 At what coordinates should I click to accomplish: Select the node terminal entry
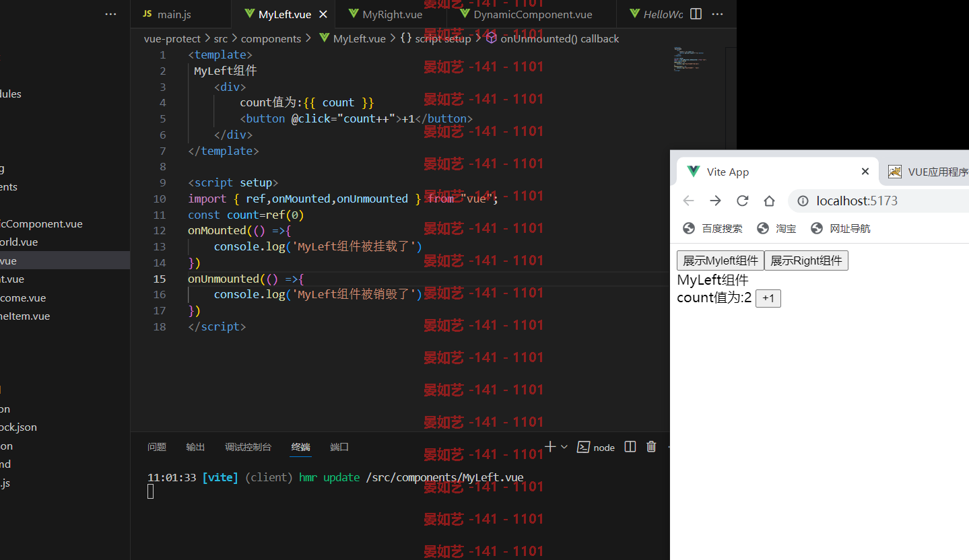point(596,448)
